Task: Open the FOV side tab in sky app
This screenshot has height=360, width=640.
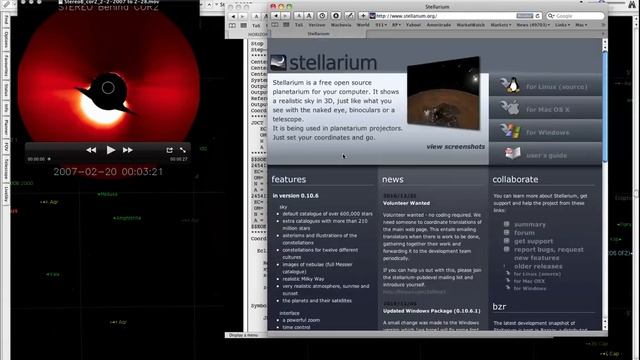Action: [x=6, y=146]
